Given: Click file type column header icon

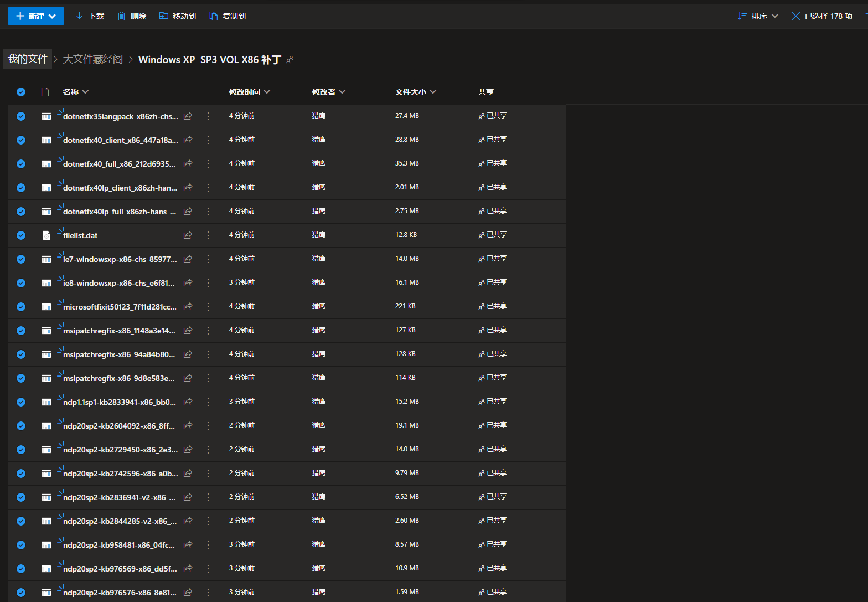Looking at the screenshot, I should click(45, 92).
